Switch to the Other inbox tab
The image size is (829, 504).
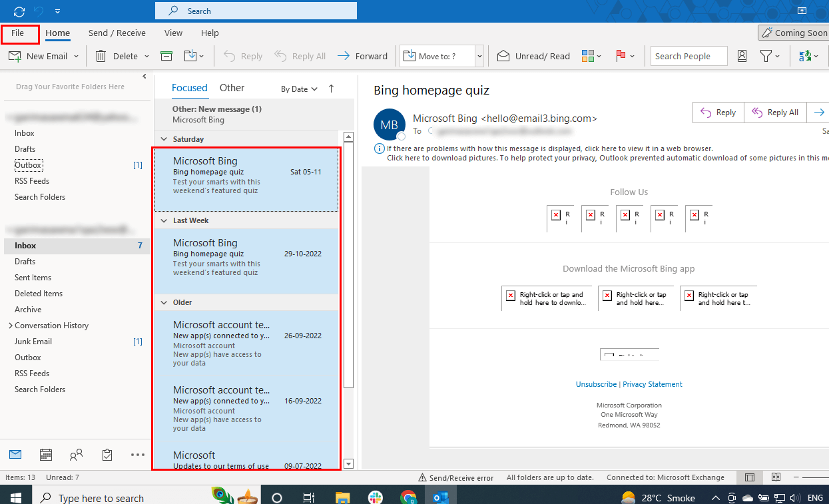point(232,88)
